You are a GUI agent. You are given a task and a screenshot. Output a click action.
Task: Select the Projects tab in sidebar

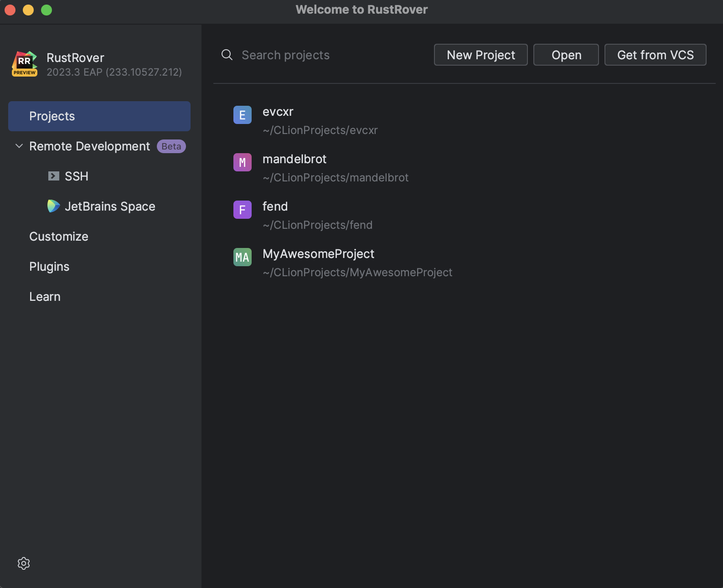coord(99,116)
